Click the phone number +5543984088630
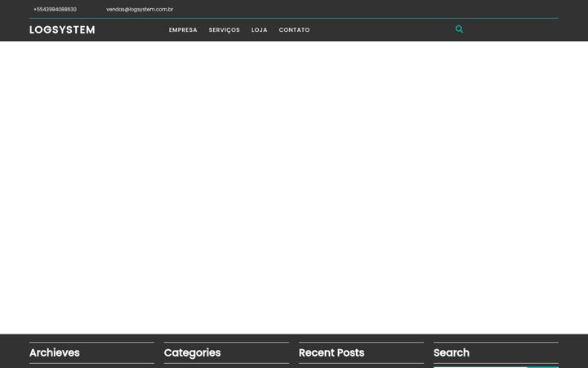Screen dimensions: 588x368 point(56,9)
